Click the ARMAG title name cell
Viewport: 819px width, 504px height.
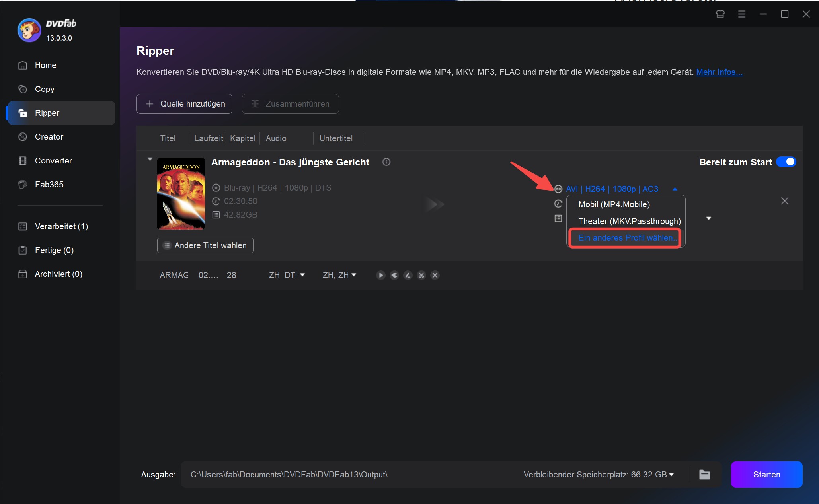[x=174, y=275]
